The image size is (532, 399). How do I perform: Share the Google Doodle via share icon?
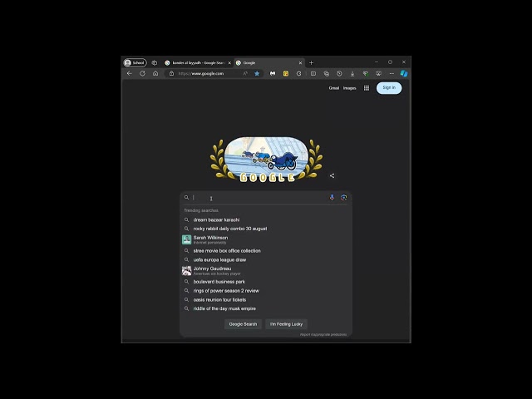[332, 175]
